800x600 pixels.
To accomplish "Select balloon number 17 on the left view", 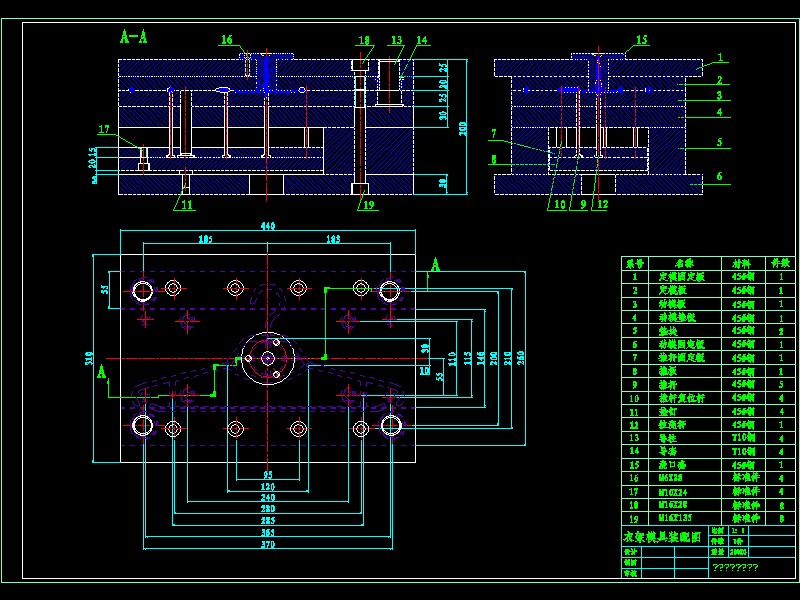I will coord(102,127).
